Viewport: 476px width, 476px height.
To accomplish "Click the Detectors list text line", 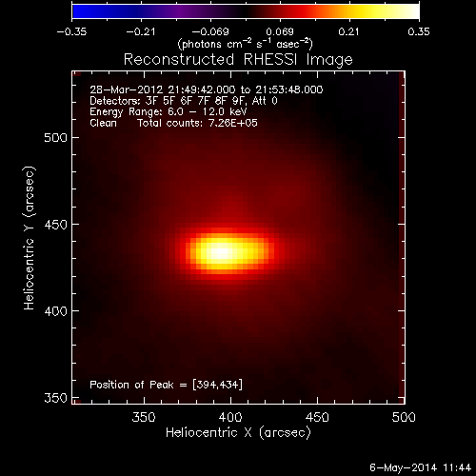I will coord(184,101).
